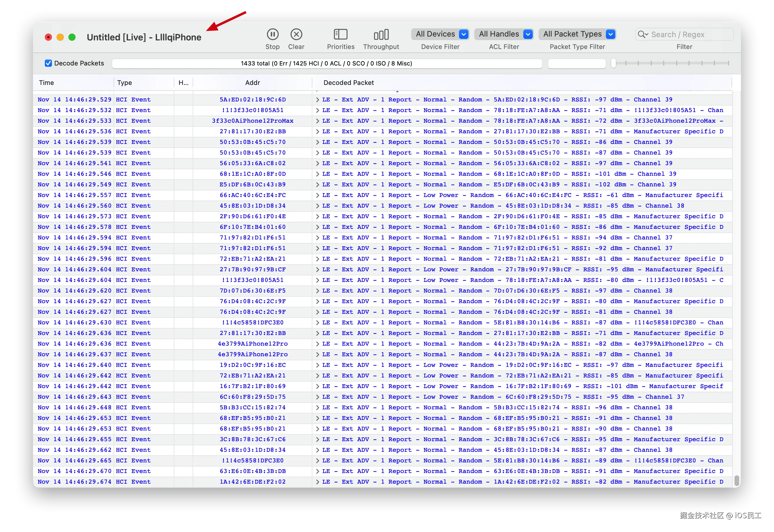Click the Decoded Packet column header
The image size is (774, 532).
348,83
